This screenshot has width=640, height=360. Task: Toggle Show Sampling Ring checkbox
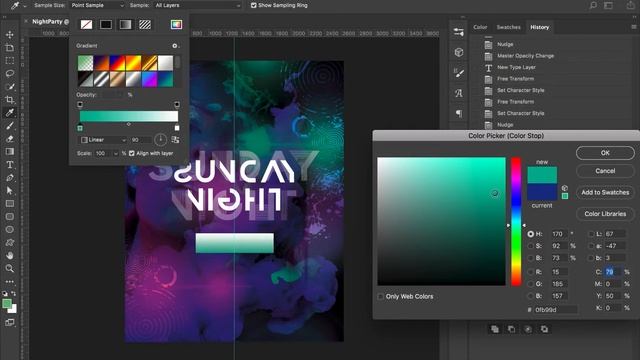coord(253,5)
